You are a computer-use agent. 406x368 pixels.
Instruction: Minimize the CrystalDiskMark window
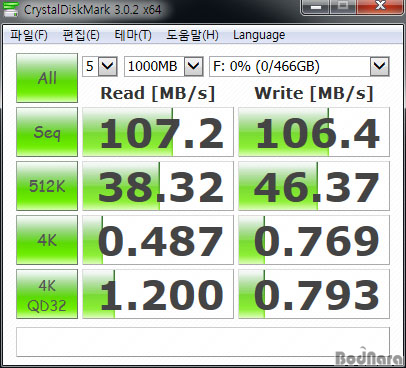315,7
